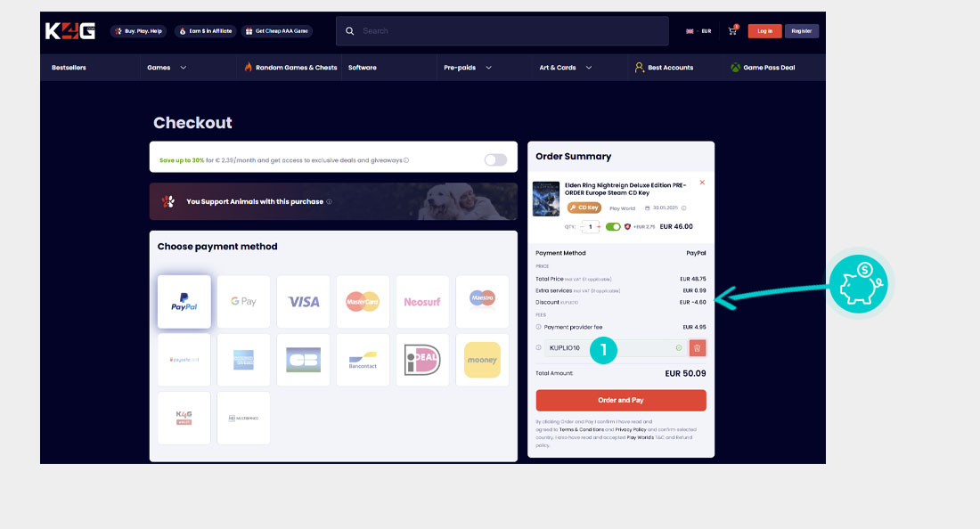Click the You Support Animals banner
The height and width of the screenshot is (529, 980).
point(333,201)
